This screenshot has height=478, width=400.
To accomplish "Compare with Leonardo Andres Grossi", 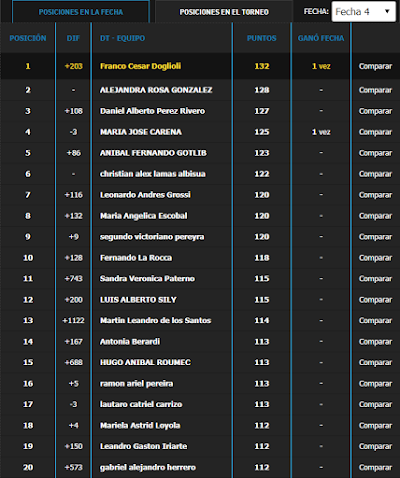I will point(375,195).
